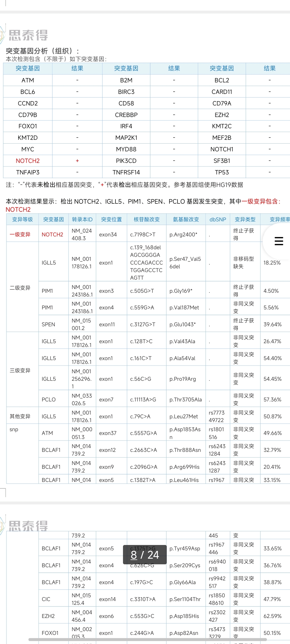Select amino acid change 'p.Val187Met'

point(184,308)
